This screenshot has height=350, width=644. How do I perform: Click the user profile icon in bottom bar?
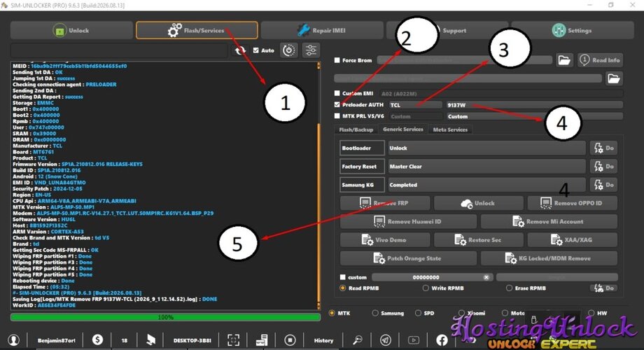(x=13, y=339)
